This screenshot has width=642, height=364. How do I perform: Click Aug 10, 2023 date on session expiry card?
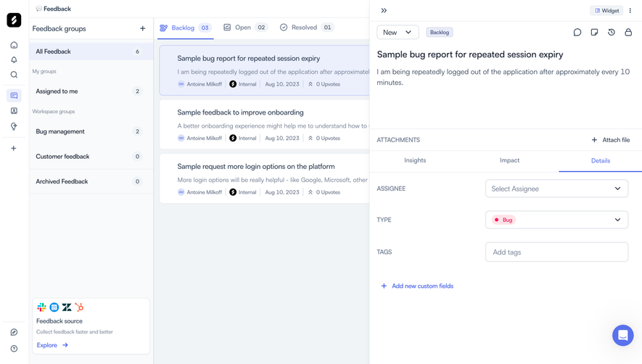282,84
